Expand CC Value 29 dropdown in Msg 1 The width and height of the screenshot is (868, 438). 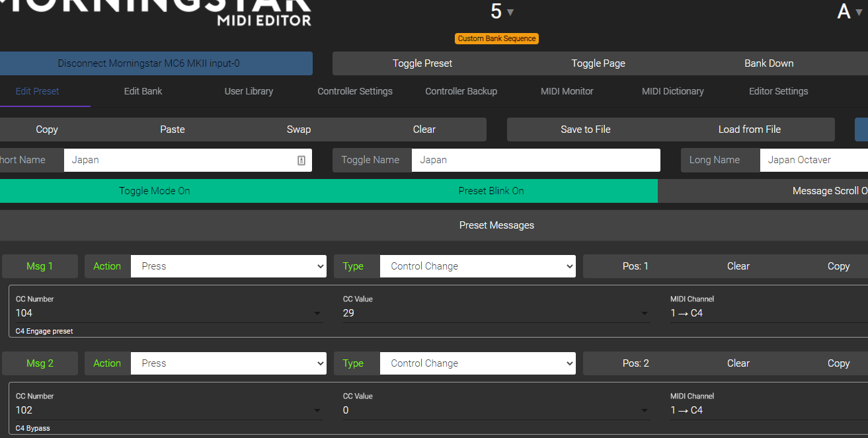[645, 314]
